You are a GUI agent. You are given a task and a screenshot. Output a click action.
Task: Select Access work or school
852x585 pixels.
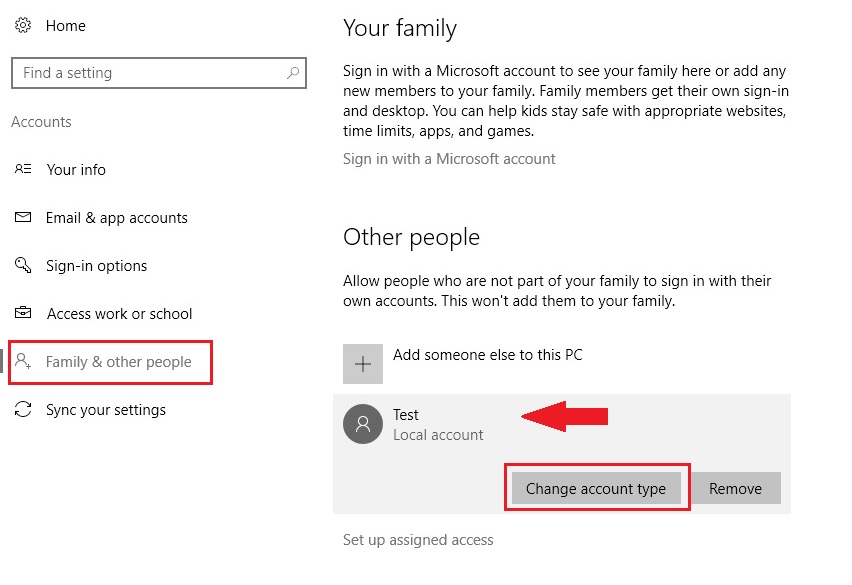click(119, 314)
